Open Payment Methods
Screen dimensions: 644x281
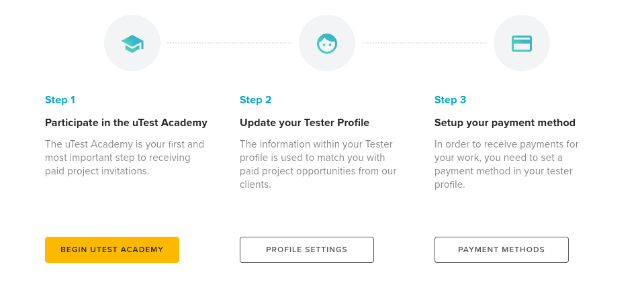[x=502, y=249]
